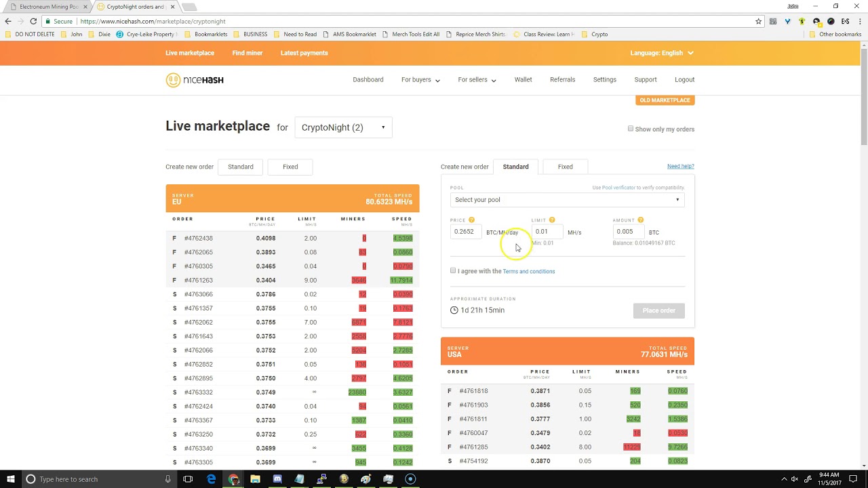Click the limit help question icon

click(552, 220)
